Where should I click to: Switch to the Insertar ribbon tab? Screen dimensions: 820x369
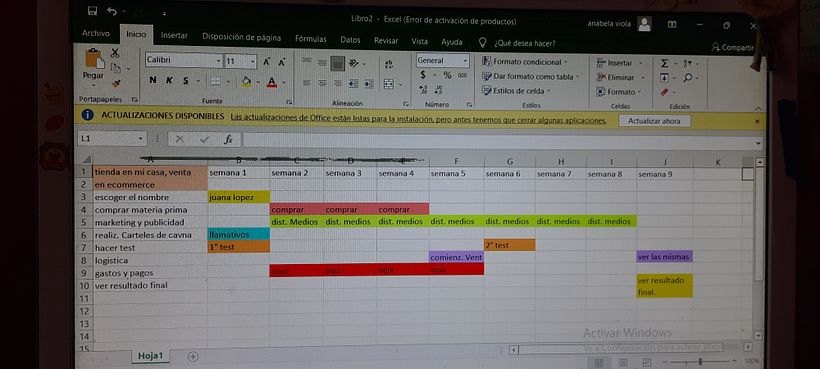pyautogui.click(x=174, y=36)
